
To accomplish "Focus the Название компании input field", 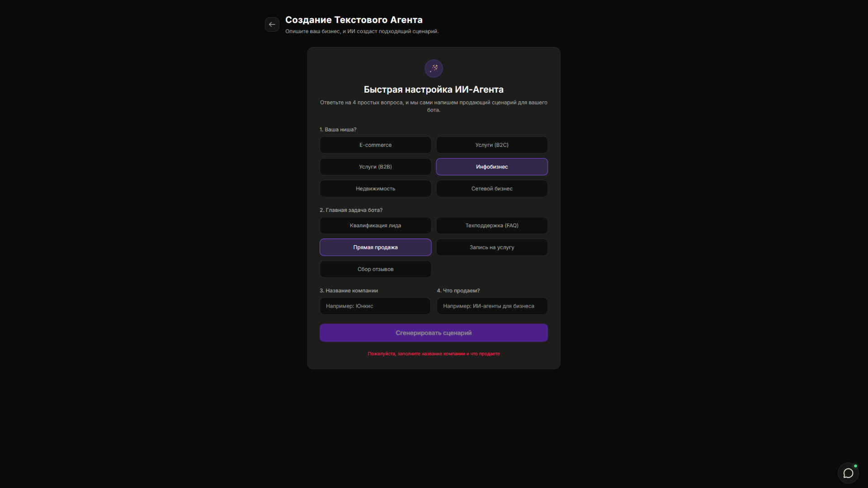I will coord(375,306).
